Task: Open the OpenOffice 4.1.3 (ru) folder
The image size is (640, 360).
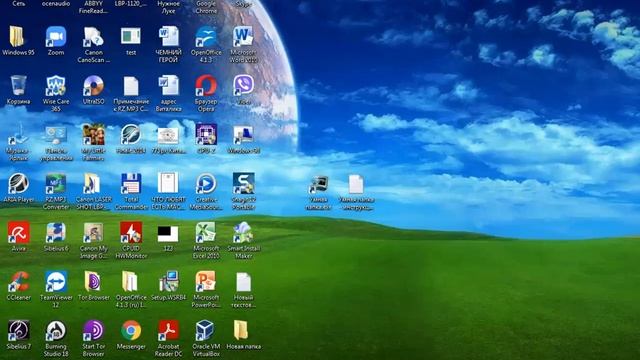Action: pyautogui.click(x=130, y=282)
